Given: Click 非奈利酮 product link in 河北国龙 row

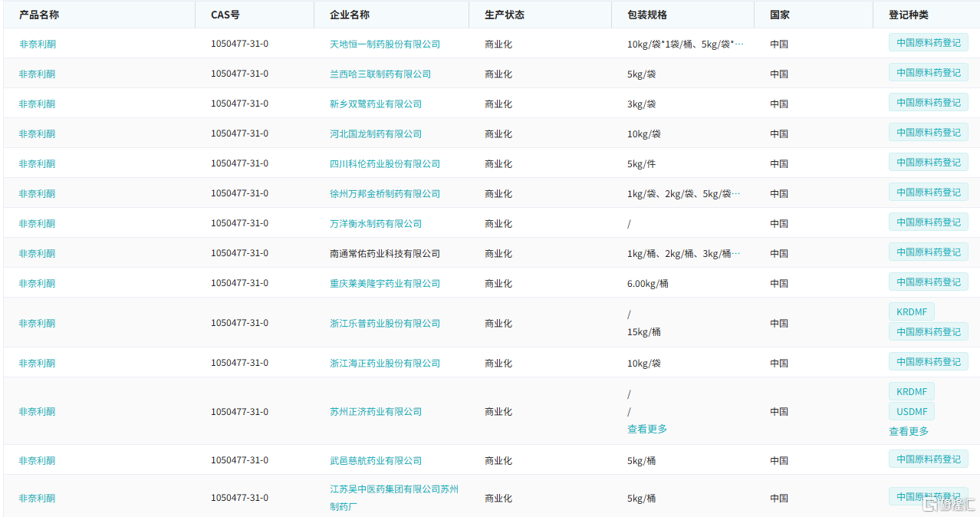Looking at the screenshot, I should (38, 133).
